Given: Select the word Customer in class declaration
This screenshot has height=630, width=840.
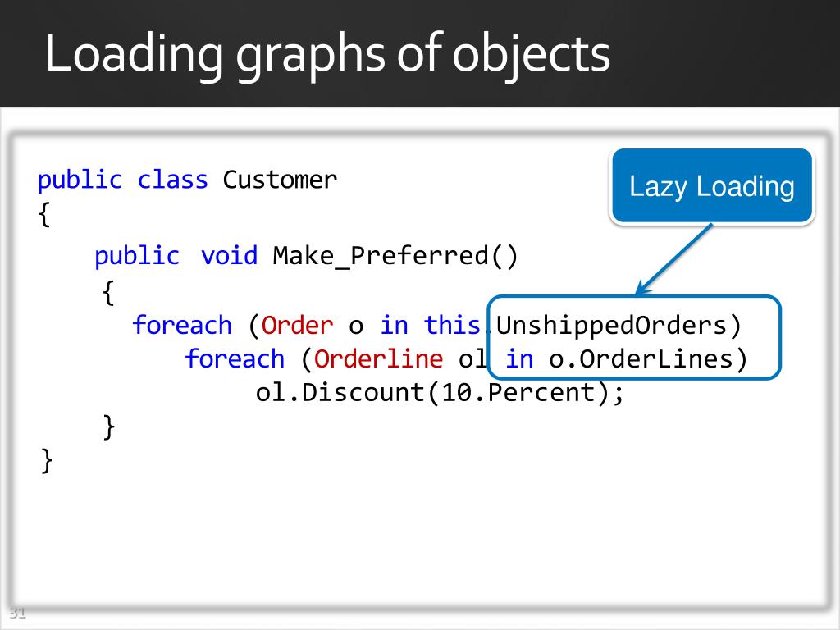Looking at the screenshot, I should point(280,180).
